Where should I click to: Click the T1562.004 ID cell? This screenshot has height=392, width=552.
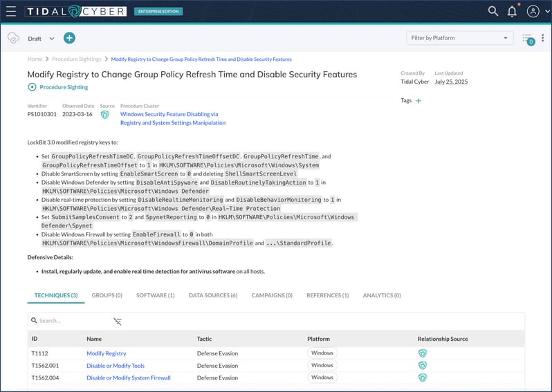45,377
